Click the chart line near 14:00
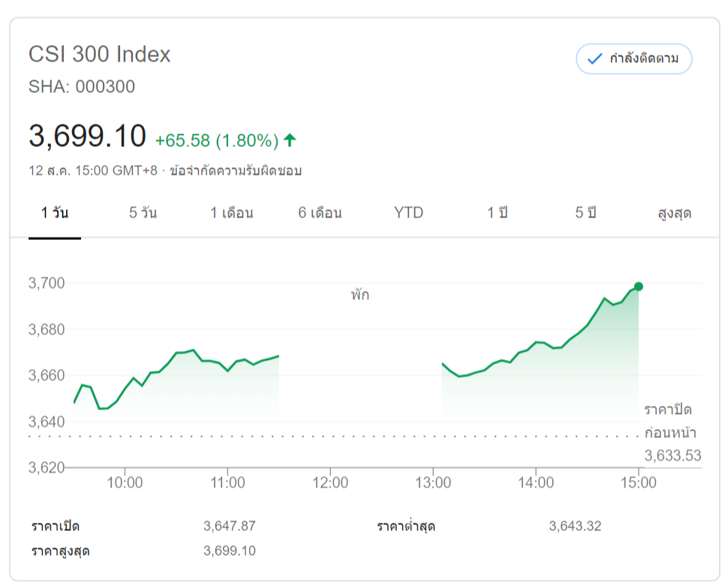 pyautogui.click(x=535, y=343)
